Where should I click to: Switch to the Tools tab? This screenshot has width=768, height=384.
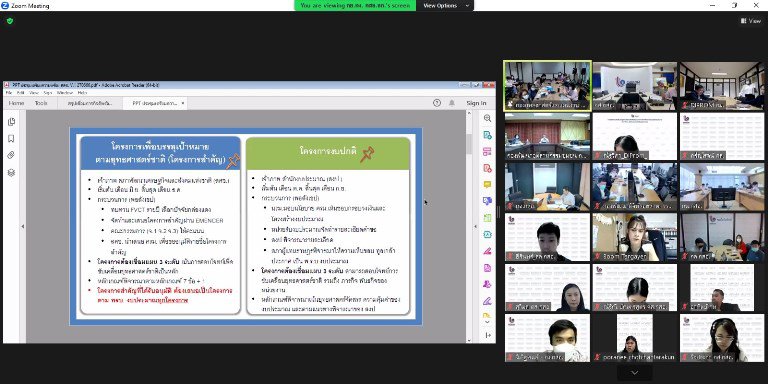tap(41, 103)
